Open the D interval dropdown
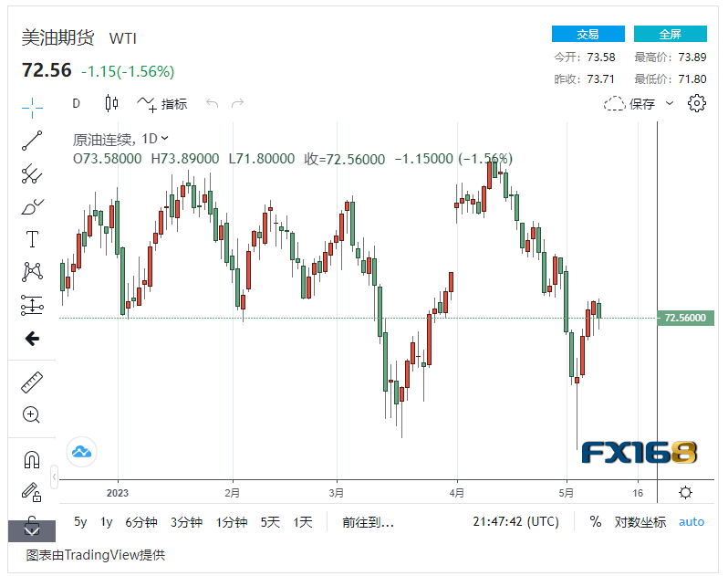This screenshot has height=576, width=728. (x=77, y=103)
